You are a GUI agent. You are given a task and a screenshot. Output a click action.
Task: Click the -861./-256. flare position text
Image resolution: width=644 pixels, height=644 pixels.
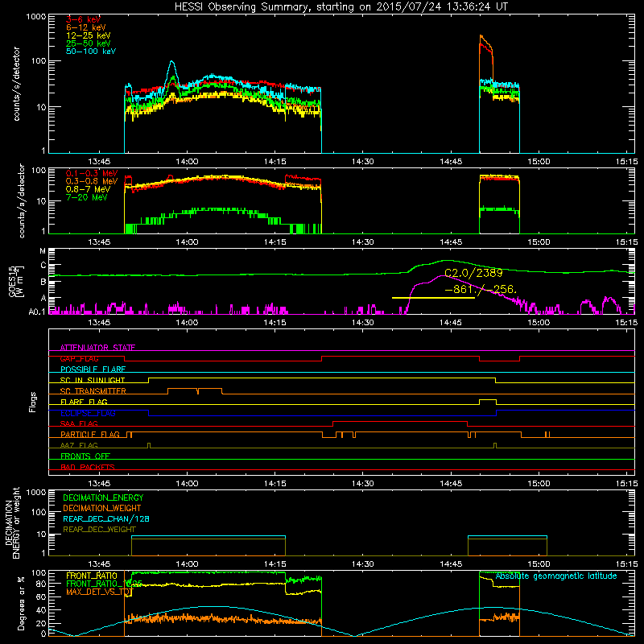click(481, 290)
